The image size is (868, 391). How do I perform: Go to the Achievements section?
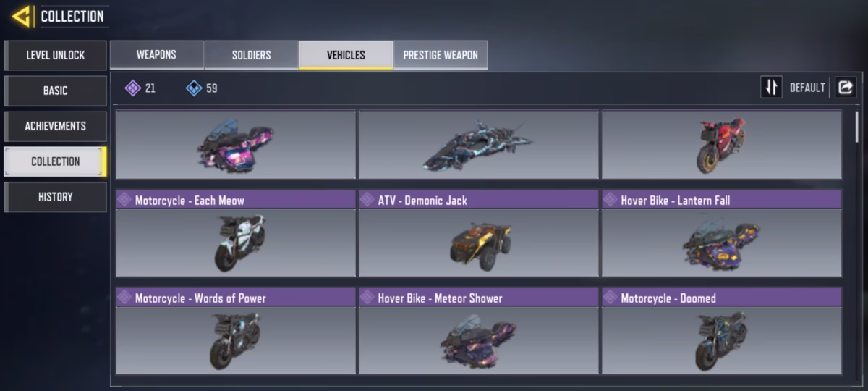56,126
